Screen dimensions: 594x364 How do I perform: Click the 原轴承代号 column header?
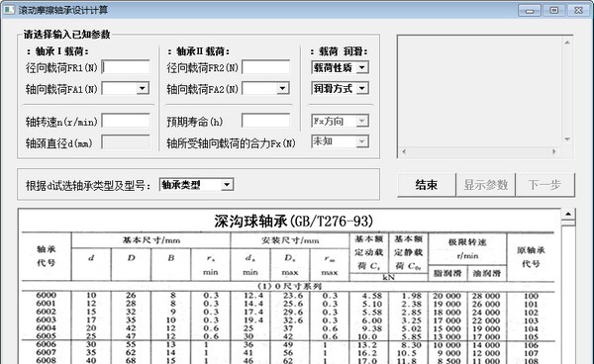pyautogui.click(x=531, y=257)
